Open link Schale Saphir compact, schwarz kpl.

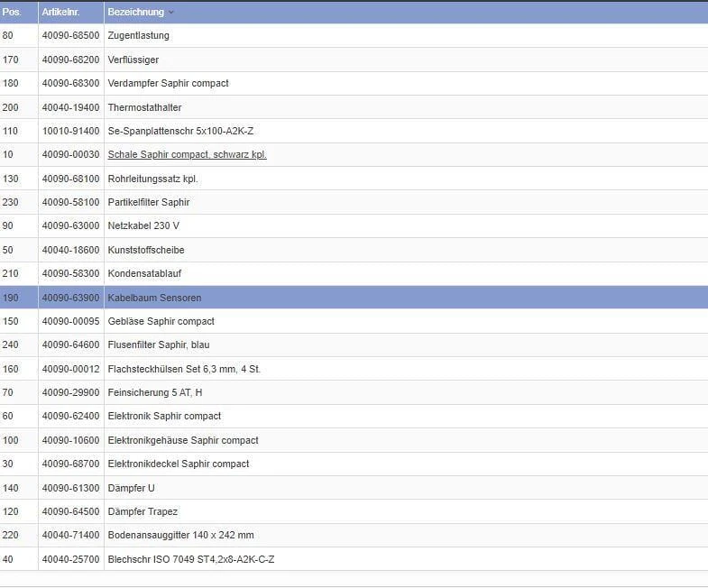187,154
